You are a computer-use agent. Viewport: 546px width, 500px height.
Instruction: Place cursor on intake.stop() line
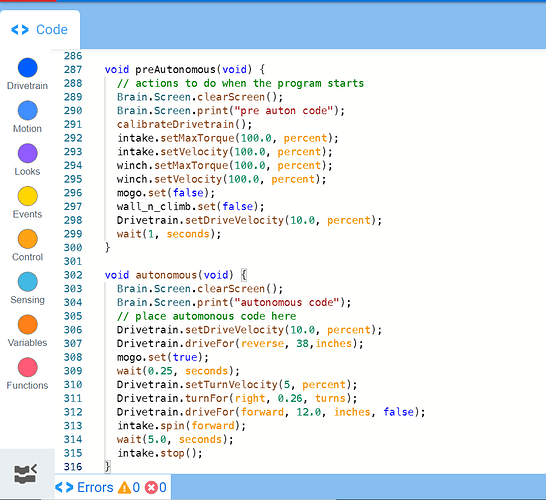(x=159, y=453)
